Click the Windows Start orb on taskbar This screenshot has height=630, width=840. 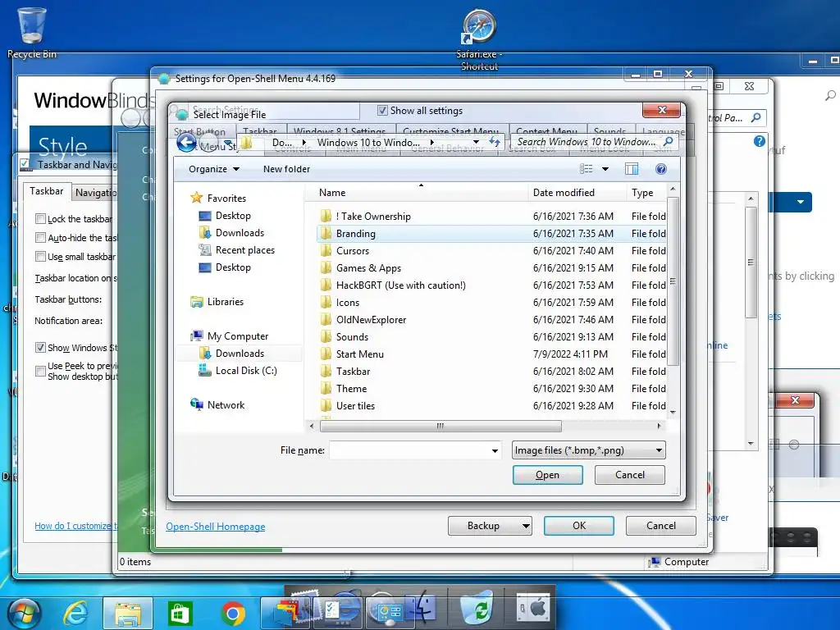pyautogui.click(x=25, y=613)
